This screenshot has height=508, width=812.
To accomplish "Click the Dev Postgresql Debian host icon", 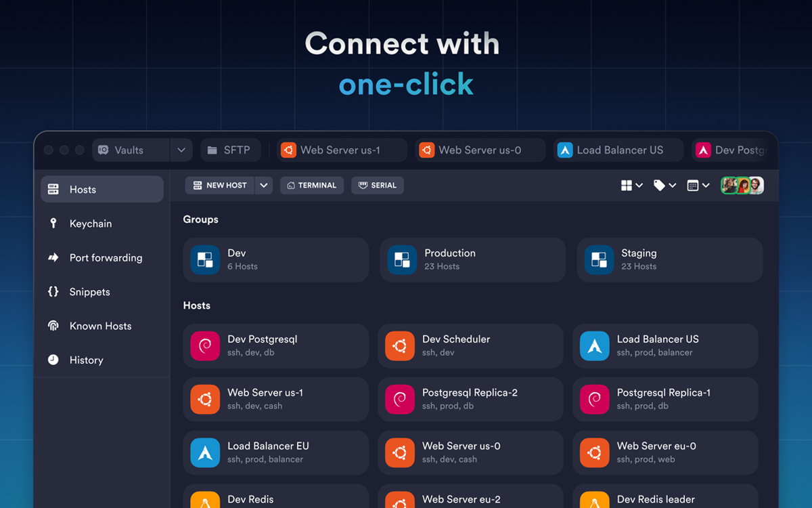I will coord(205,346).
